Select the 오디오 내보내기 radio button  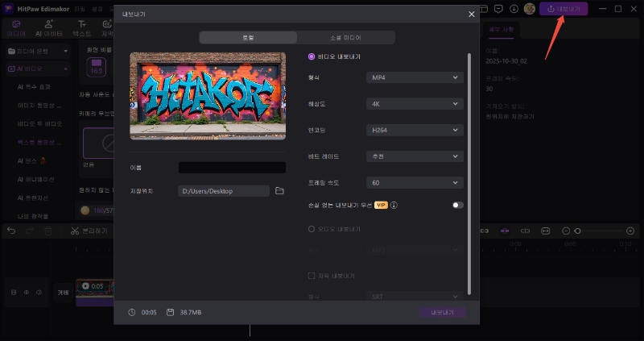tap(312, 229)
